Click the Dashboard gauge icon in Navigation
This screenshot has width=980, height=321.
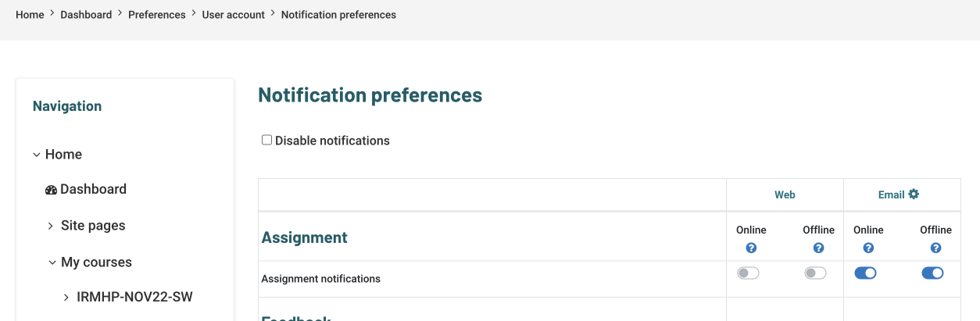tap(52, 190)
